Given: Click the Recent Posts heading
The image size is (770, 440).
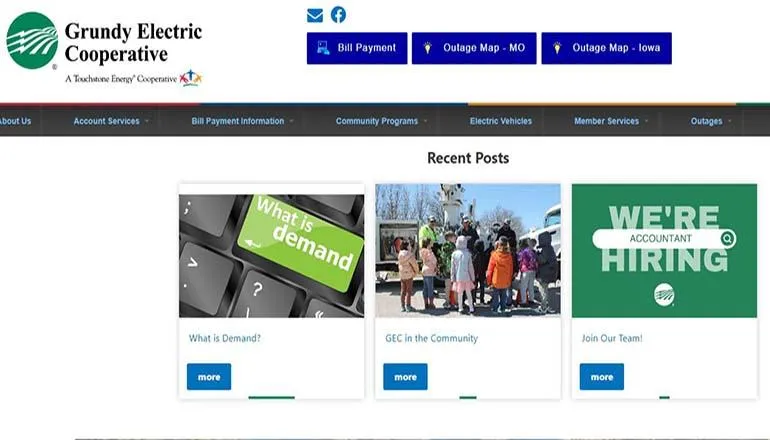Looking at the screenshot, I should (x=468, y=158).
